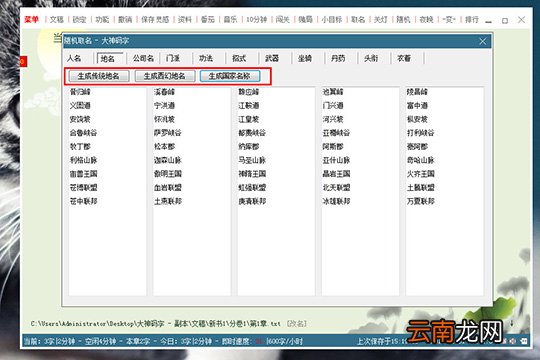Click 取名 in the top toolbar
The height and width of the screenshot is (360, 540).
coord(358,19)
